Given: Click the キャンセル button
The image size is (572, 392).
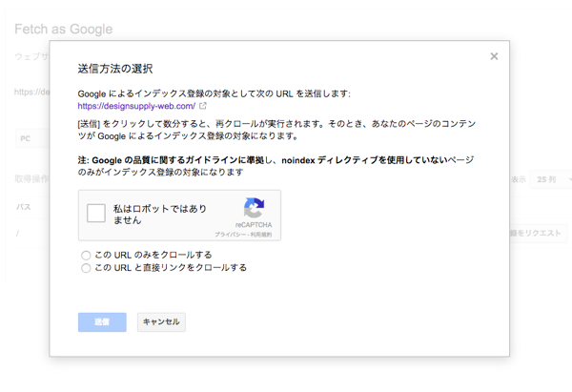Looking at the screenshot, I should click(161, 322).
